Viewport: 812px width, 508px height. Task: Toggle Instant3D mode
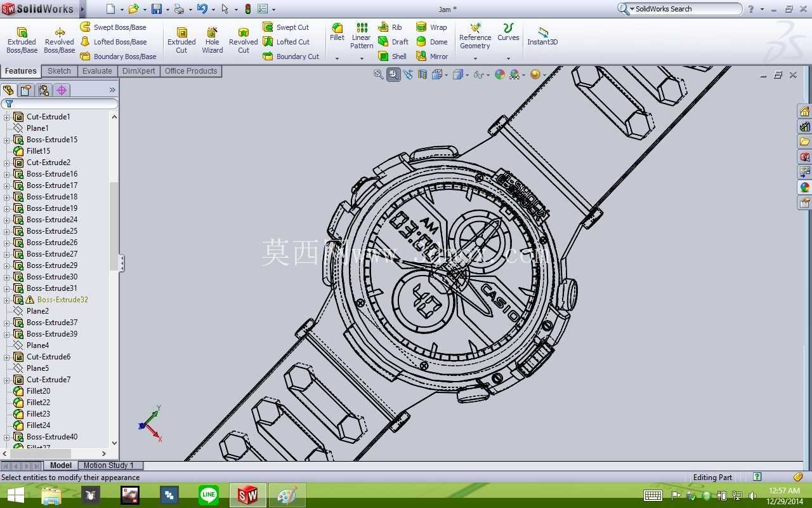click(x=542, y=36)
